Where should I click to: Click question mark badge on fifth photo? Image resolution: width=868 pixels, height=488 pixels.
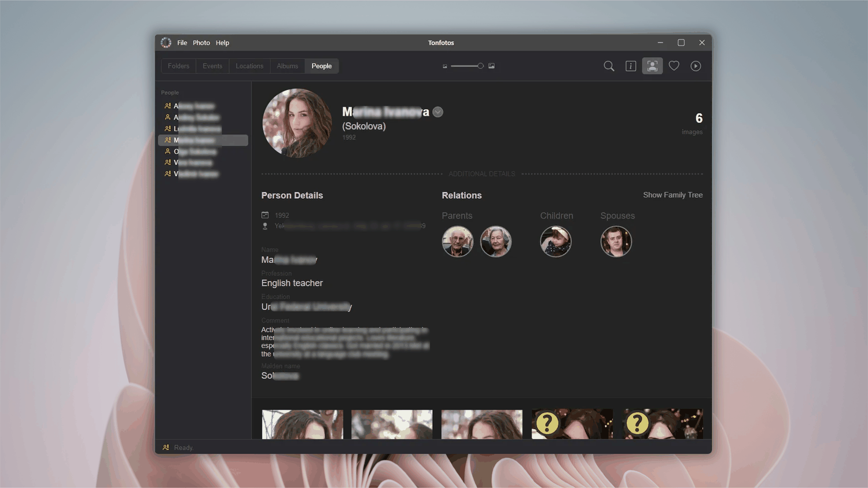coord(637,423)
